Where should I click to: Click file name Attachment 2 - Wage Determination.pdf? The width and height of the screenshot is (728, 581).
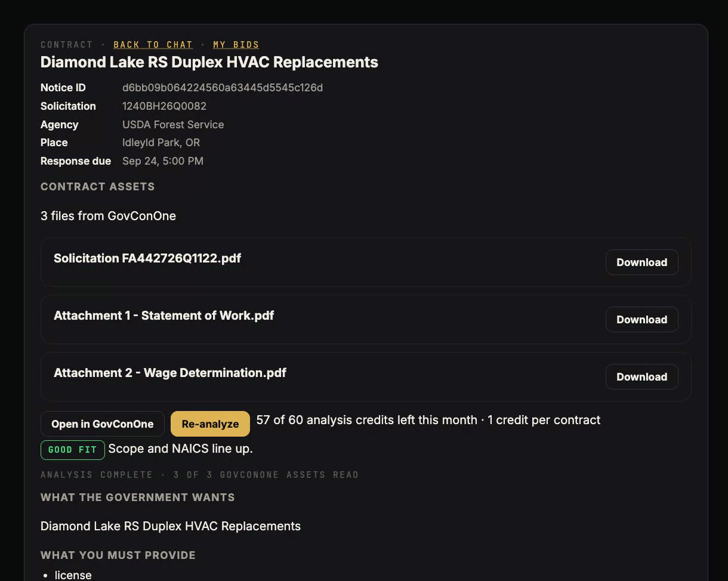[170, 373]
